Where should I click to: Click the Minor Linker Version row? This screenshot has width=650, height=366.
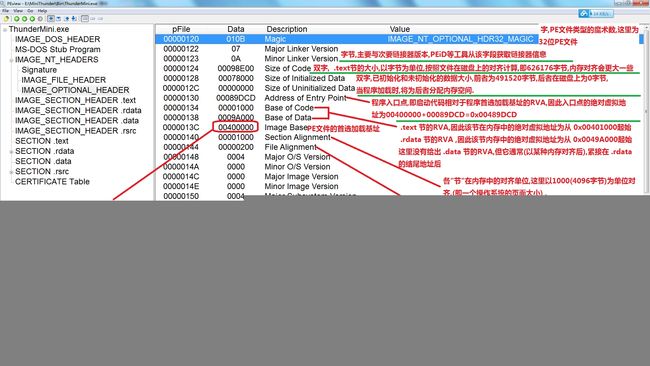click(x=301, y=59)
